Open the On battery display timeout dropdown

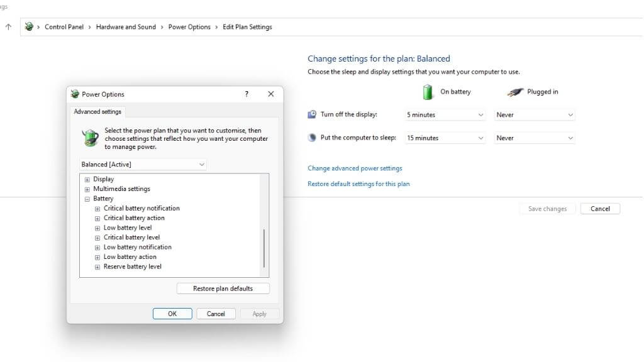point(445,115)
